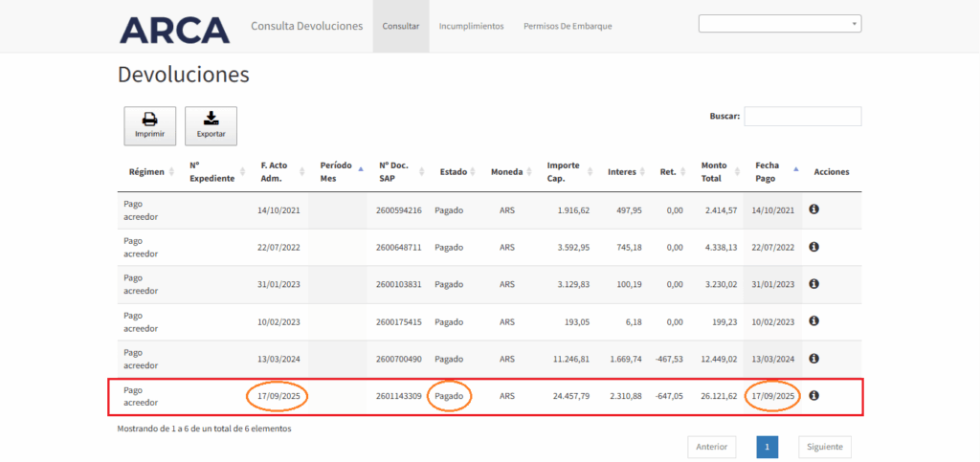Viewport: 980px width, 462px height.
Task: Sort table by Período Mes column
Action: point(340,171)
